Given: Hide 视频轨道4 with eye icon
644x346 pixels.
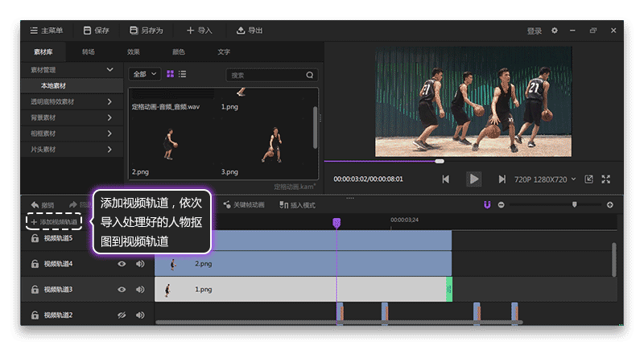Looking at the screenshot, I should coord(122,264).
